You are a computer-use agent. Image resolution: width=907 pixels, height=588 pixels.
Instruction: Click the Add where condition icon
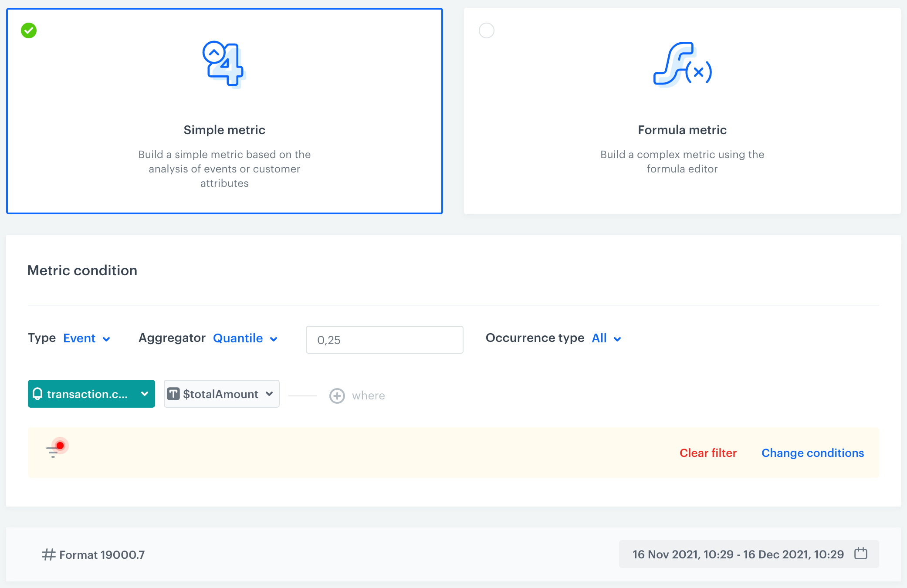(x=337, y=396)
